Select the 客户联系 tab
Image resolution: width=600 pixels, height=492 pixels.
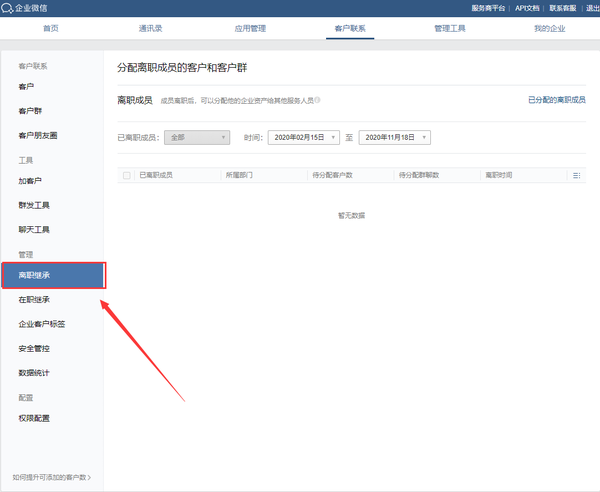(350, 28)
